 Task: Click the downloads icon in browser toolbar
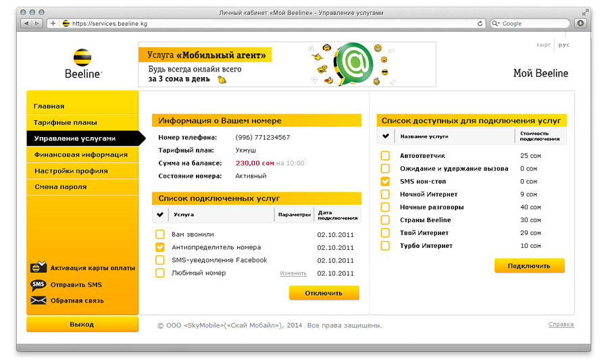tap(580, 23)
